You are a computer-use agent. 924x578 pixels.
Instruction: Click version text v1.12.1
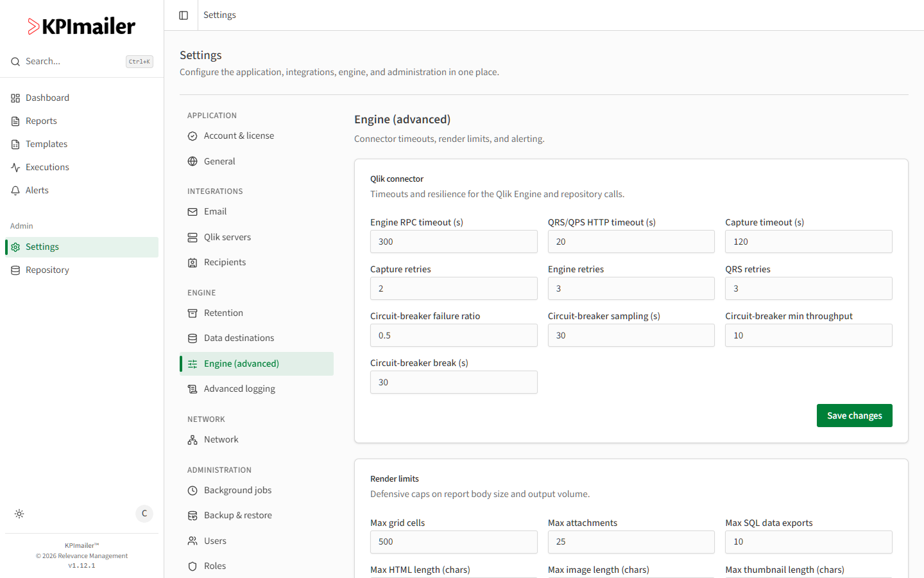coord(81,566)
